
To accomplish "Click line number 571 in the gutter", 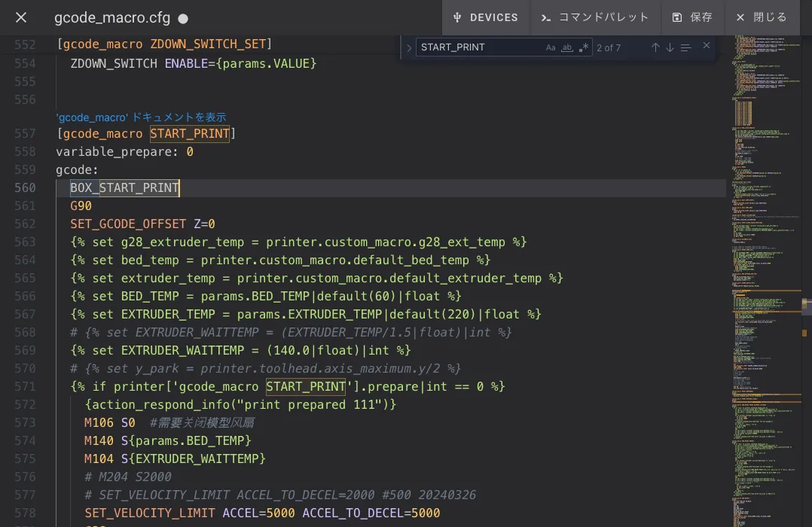I will coord(26,386).
